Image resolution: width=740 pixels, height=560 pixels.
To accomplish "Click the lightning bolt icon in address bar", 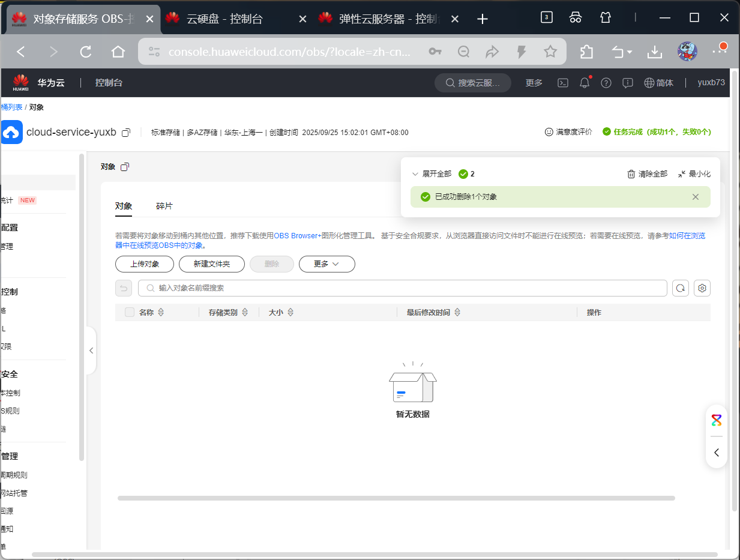I will point(522,52).
